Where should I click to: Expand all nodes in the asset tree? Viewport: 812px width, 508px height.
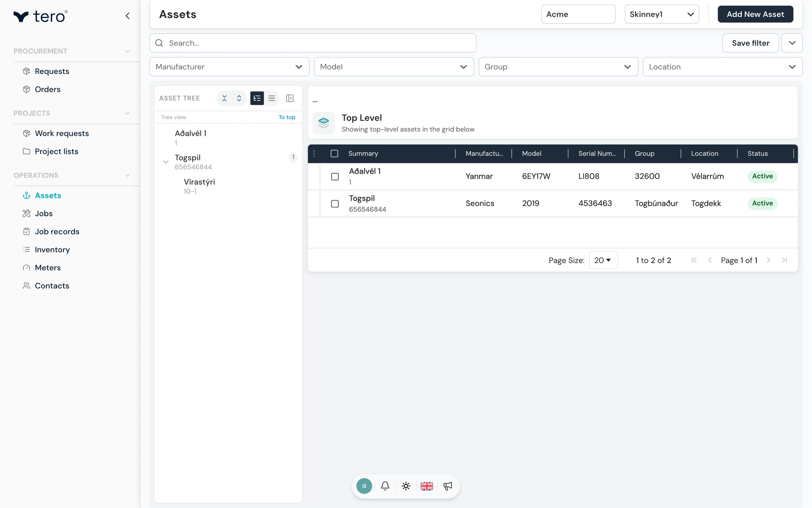click(239, 98)
